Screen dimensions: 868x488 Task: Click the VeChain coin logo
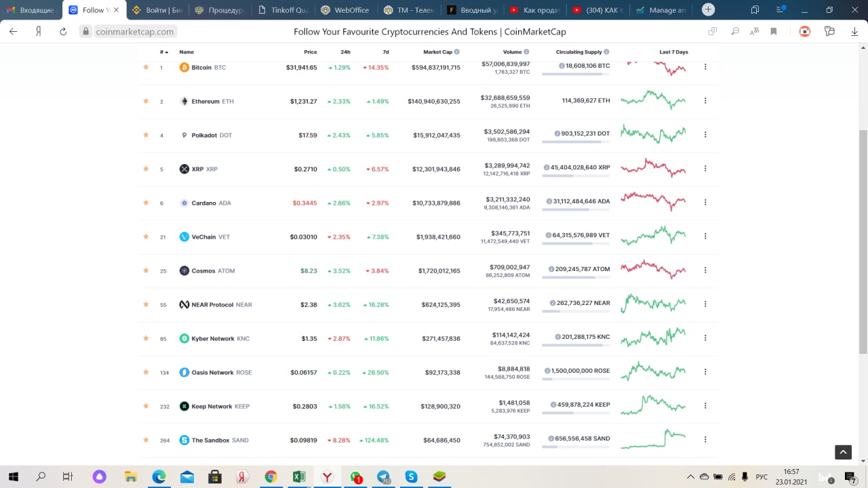184,237
